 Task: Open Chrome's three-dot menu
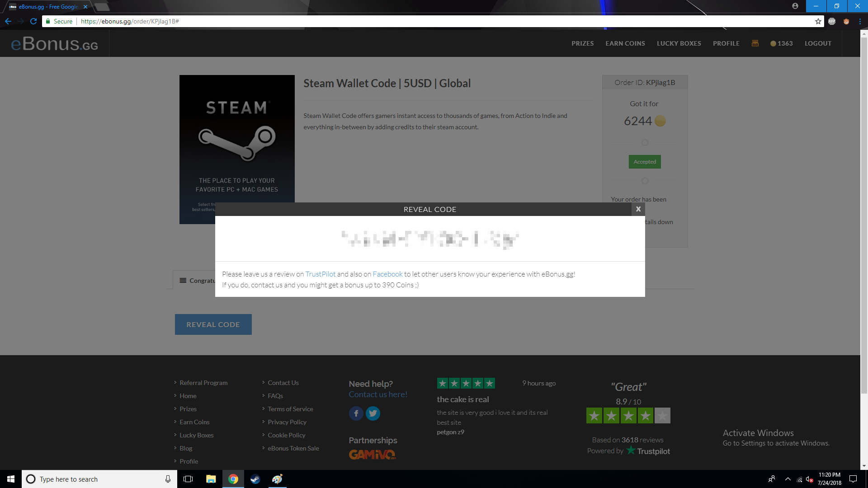(860, 21)
